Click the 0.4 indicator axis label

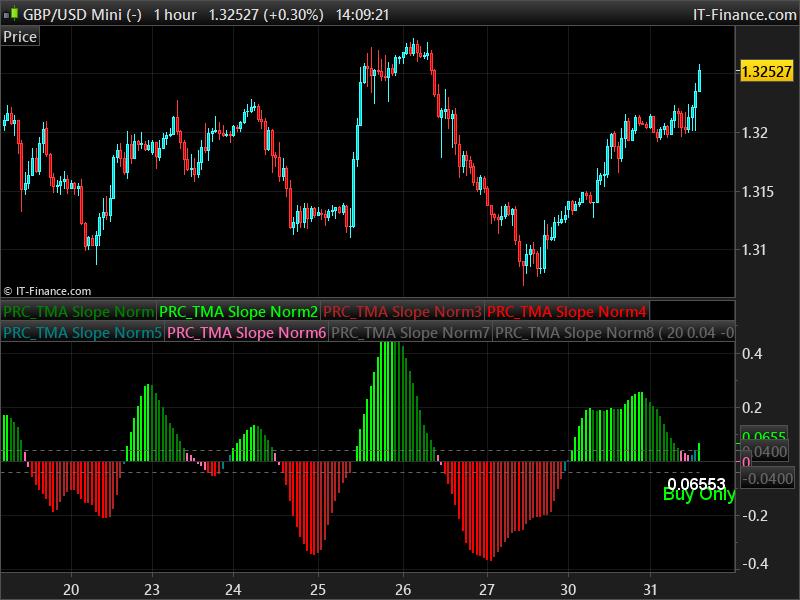pyautogui.click(x=752, y=354)
